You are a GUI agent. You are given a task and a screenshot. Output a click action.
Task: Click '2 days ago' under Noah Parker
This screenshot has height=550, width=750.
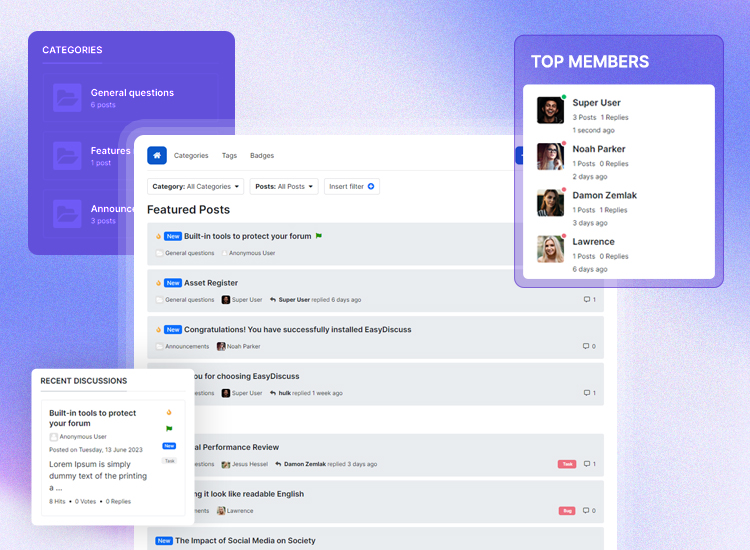pyautogui.click(x=590, y=176)
